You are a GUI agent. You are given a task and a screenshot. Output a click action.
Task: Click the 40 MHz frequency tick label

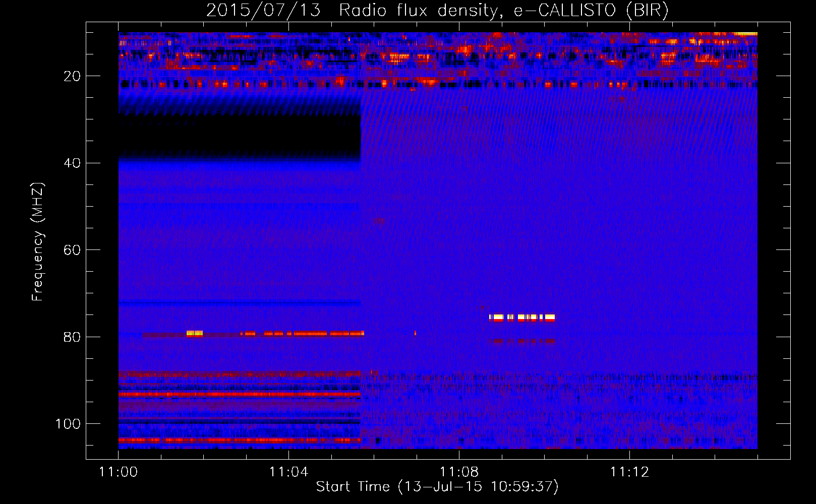click(72, 163)
